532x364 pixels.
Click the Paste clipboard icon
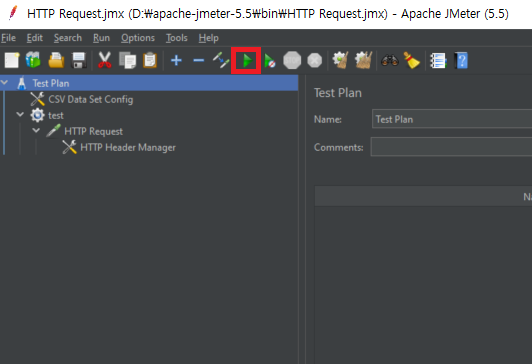[x=150, y=61]
